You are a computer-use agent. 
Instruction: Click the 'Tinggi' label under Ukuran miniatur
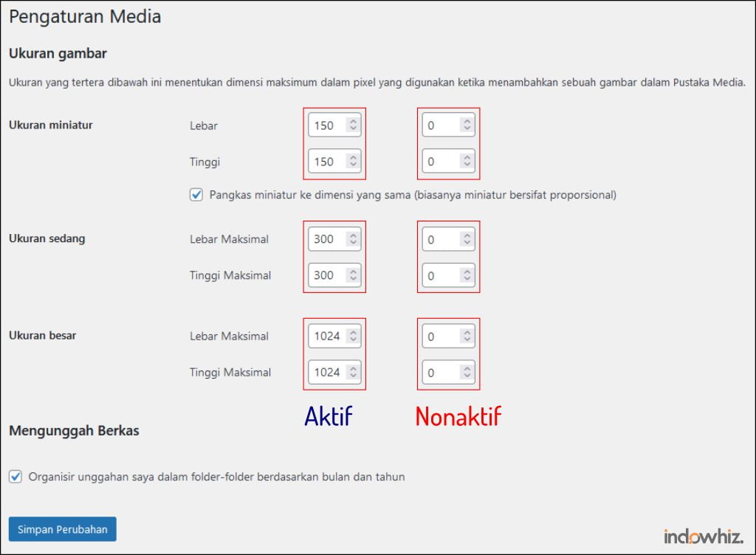pos(205,162)
